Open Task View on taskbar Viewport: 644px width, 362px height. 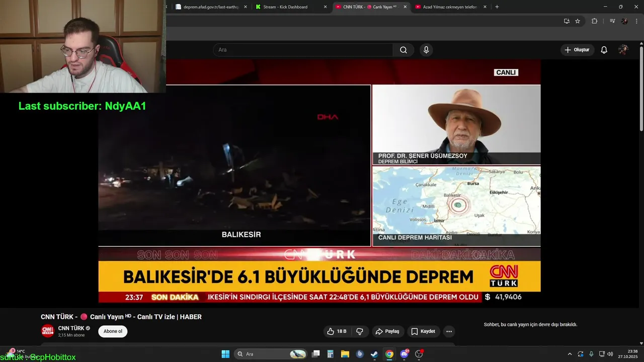click(316, 354)
